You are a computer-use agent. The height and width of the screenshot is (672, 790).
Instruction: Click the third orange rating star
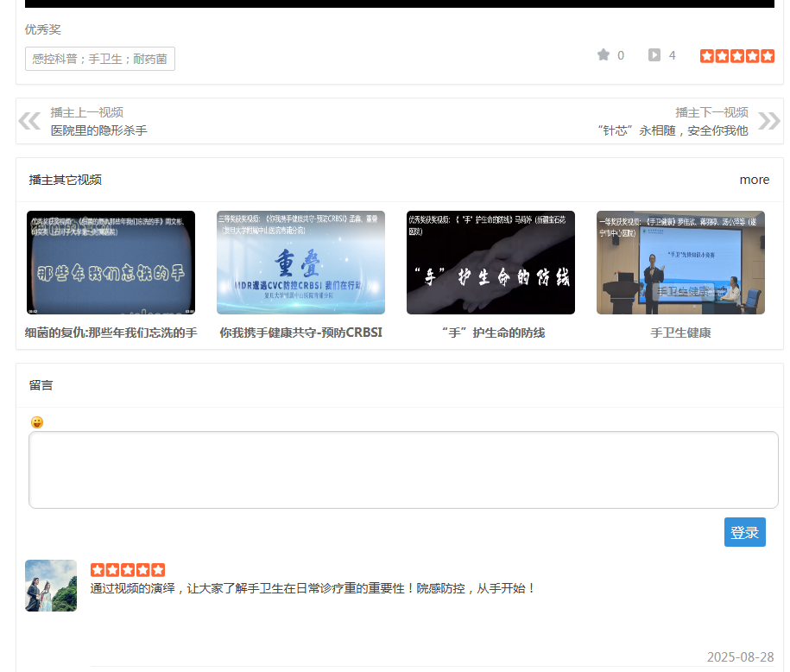[736, 54]
